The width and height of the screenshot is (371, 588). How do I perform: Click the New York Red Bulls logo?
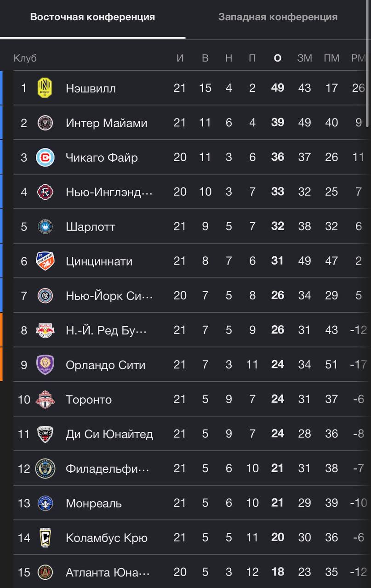pos(45,330)
